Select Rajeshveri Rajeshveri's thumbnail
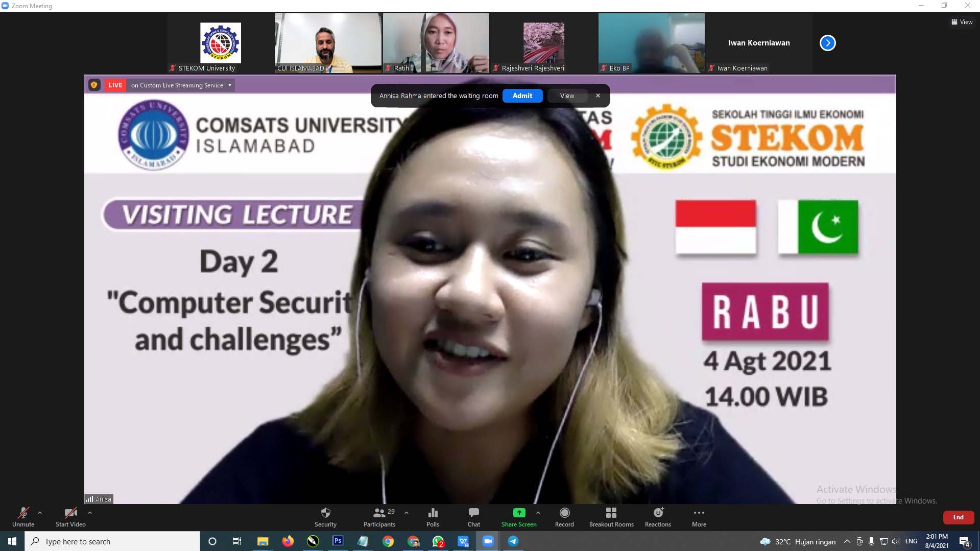The image size is (980, 551). pos(544,43)
